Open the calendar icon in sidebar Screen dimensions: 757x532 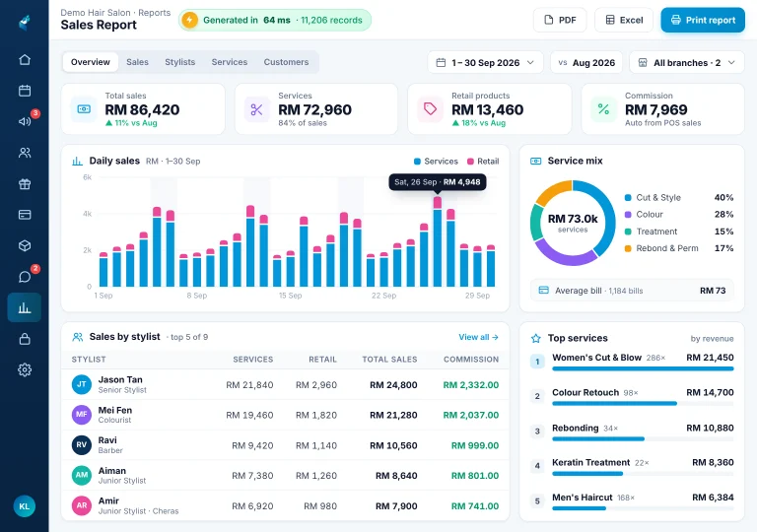pos(25,91)
